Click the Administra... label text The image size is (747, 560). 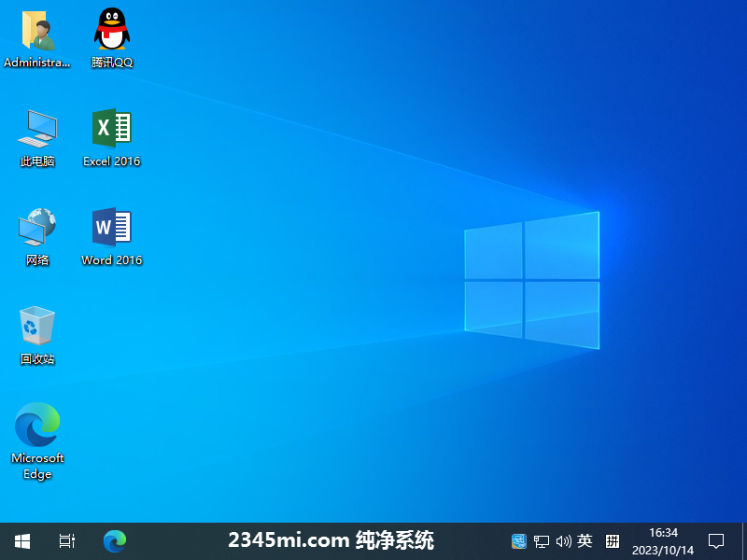[x=37, y=63]
